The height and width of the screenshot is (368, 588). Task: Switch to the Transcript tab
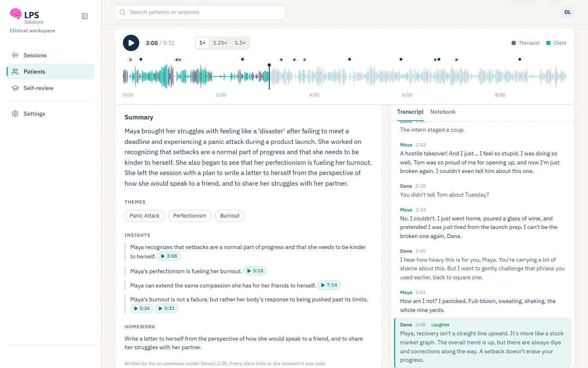(x=410, y=112)
